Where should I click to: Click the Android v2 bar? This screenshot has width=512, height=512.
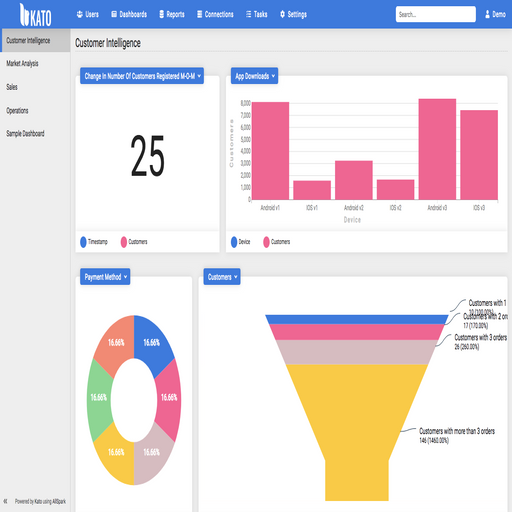pos(354,180)
